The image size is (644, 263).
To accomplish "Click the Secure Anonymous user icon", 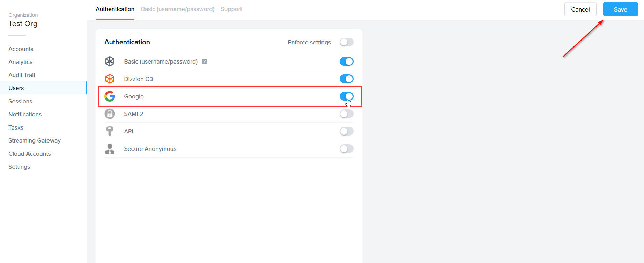I will click(110, 148).
